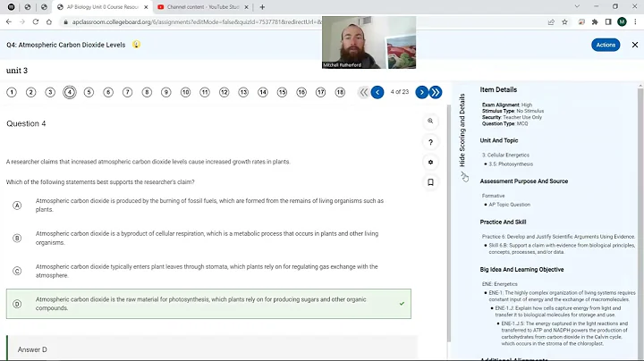The image size is (644, 361).
Task: Switch to the AP Biology Unit 0 tab
Action: (x=103, y=7)
